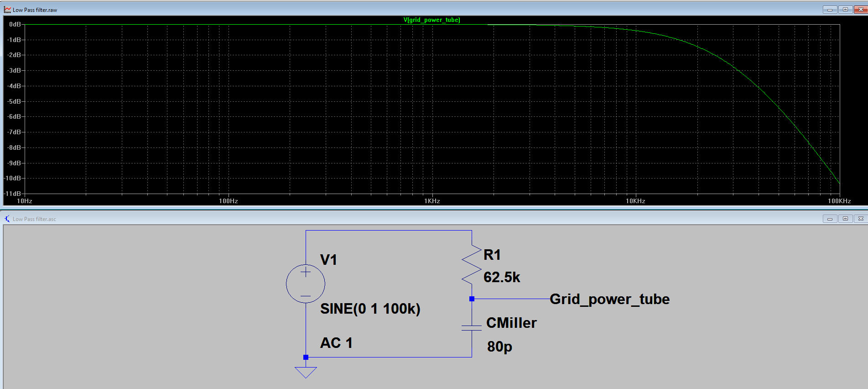This screenshot has width=868, height=389.
Task: Click the 10KHz frequency axis label
Action: pyautogui.click(x=635, y=201)
